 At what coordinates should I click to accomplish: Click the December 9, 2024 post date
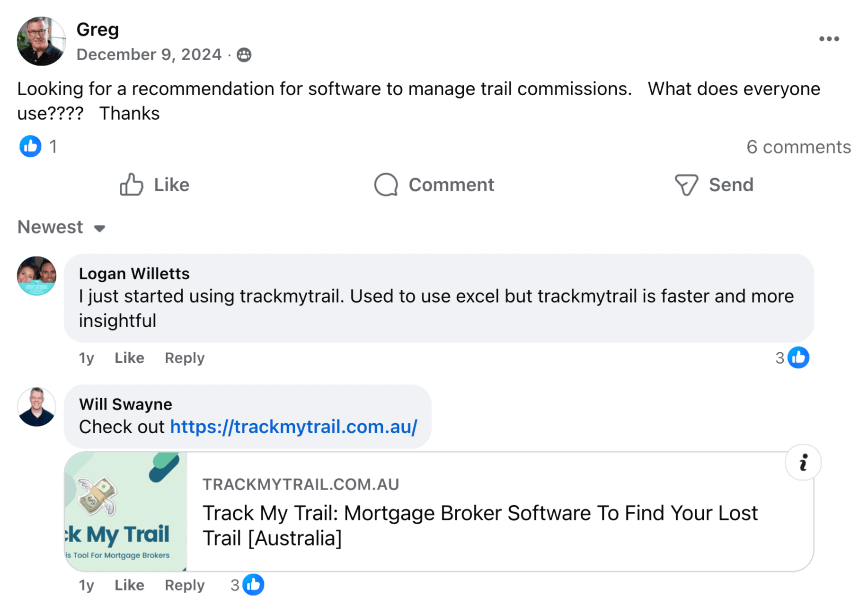tap(149, 54)
